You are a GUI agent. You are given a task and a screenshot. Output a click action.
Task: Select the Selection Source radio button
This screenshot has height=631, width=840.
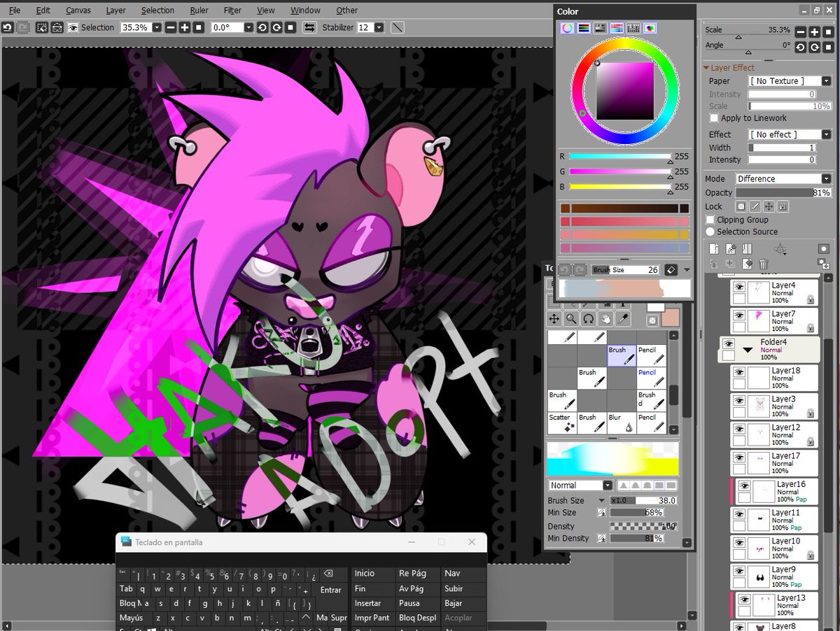710,232
